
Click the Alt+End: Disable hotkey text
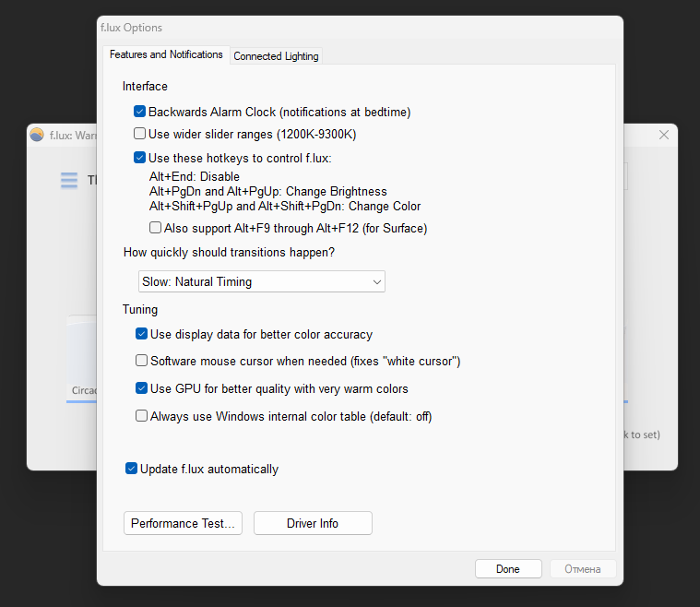[195, 176]
